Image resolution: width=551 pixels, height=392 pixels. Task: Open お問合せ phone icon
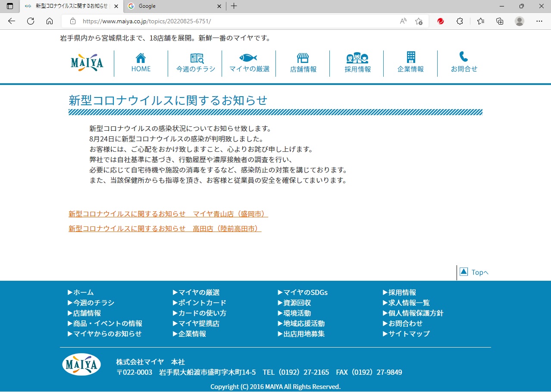[x=464, y=57]
